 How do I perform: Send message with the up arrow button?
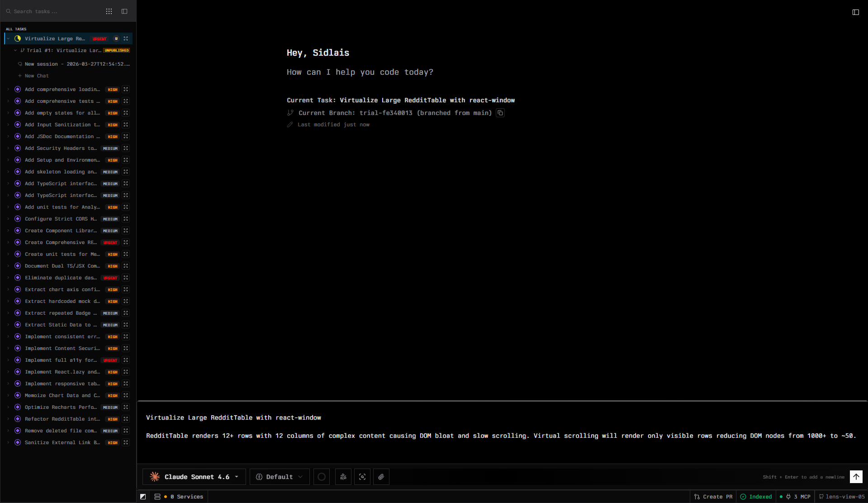click(x=856, y=477)
